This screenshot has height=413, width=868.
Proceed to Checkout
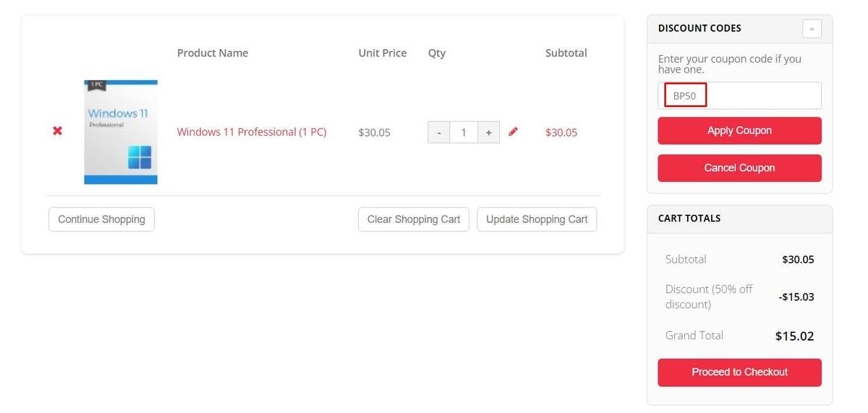pos(739,372)
